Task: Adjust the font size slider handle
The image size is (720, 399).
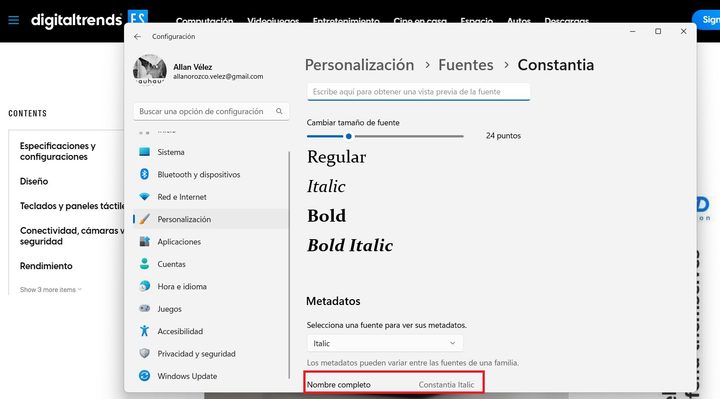Action: 349,136
